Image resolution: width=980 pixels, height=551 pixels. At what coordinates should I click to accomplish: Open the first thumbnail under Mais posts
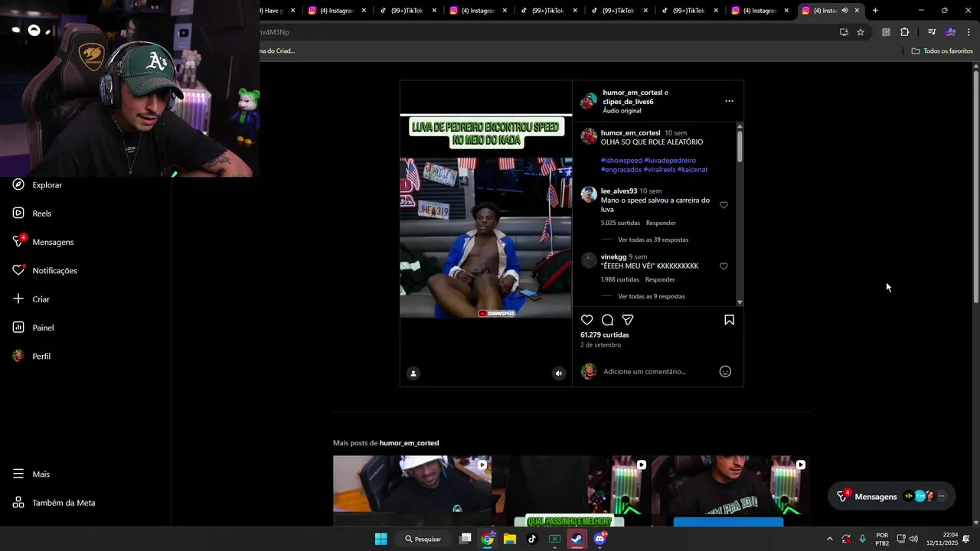tap(412, 491)
